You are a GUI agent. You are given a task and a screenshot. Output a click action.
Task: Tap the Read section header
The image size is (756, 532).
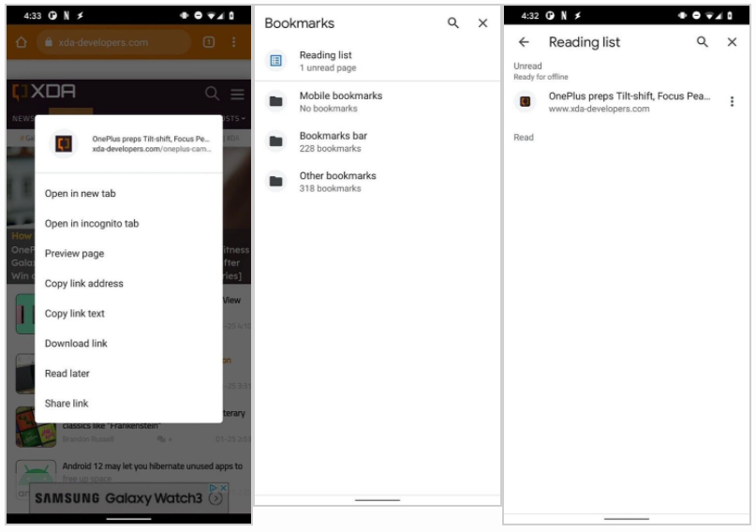click(524, 138)
